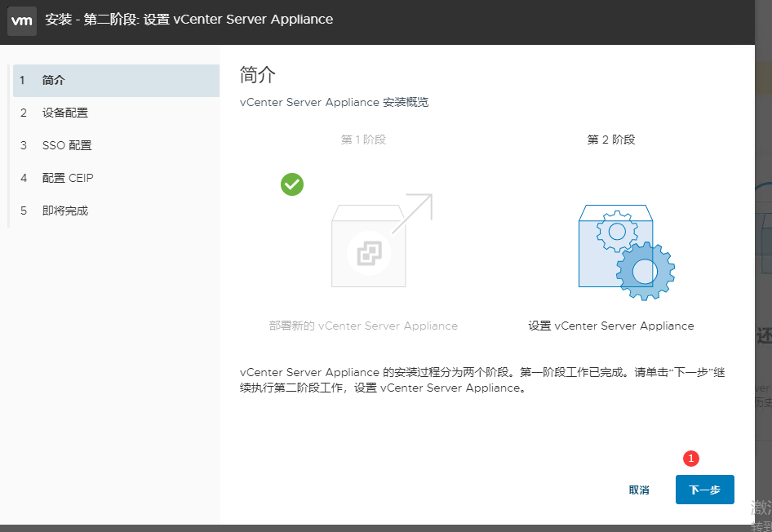Go to the 设备配置 step
772x532 pixels.
[64, 113]
